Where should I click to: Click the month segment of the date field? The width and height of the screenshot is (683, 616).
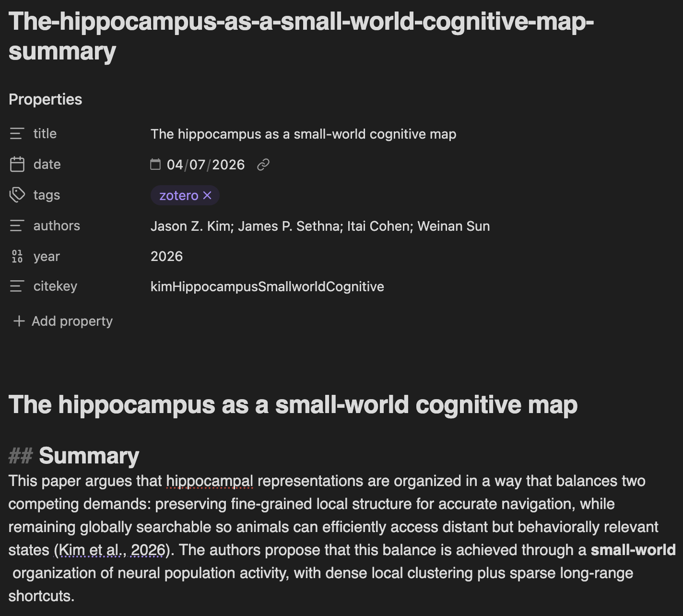175,165
